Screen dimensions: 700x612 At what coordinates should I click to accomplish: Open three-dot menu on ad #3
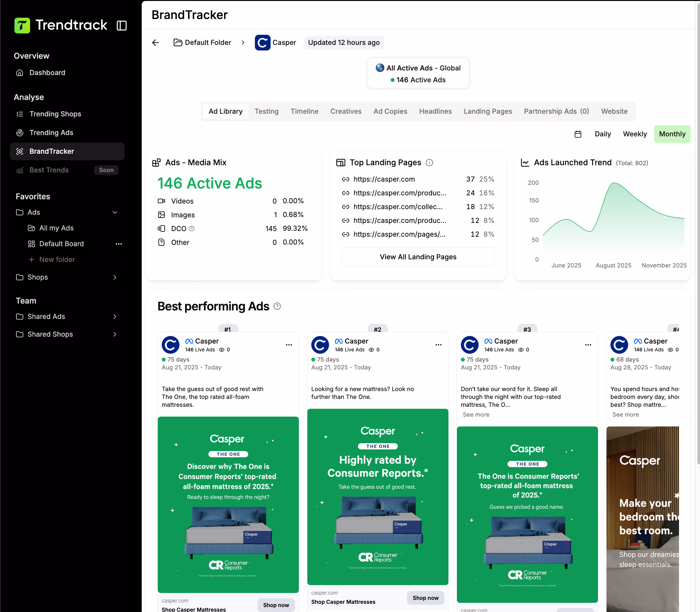coord(588,345)
